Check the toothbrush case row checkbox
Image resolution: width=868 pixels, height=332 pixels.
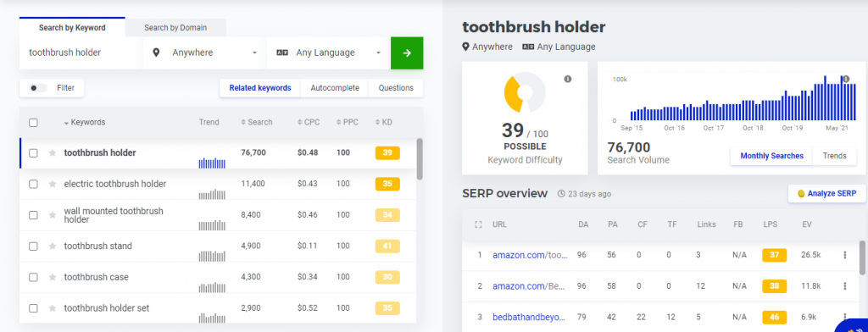point(33,277)
